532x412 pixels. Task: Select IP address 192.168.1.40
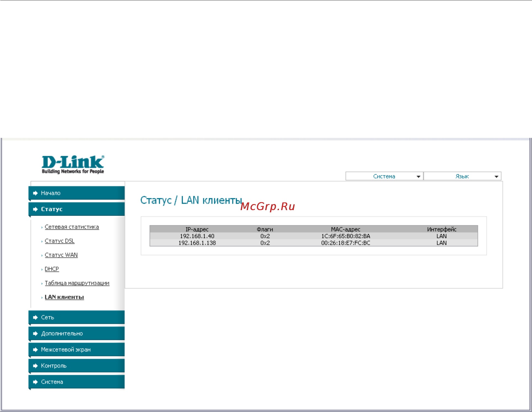(197, 236)
